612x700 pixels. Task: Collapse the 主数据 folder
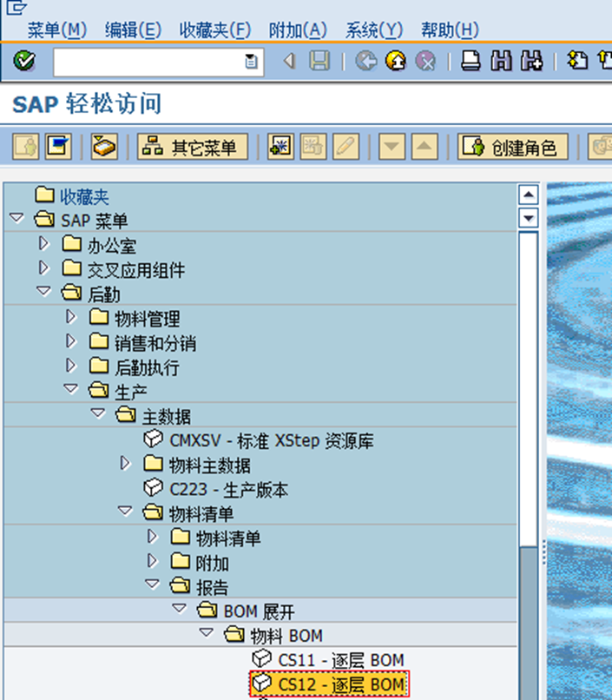coord(98,414)
